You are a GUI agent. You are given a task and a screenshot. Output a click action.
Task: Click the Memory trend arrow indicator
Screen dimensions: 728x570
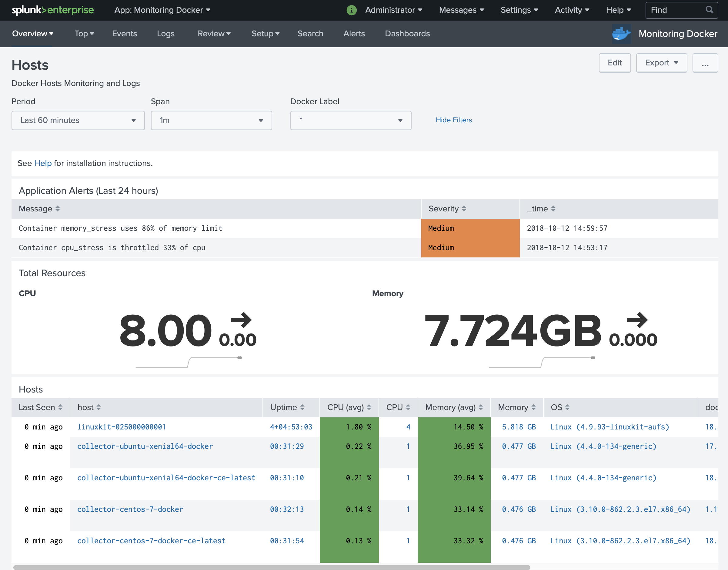coord(637,320)
